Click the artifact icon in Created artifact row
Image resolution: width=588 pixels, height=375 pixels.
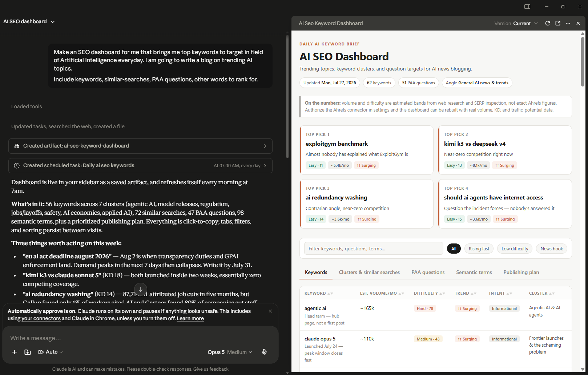[17, 146]
